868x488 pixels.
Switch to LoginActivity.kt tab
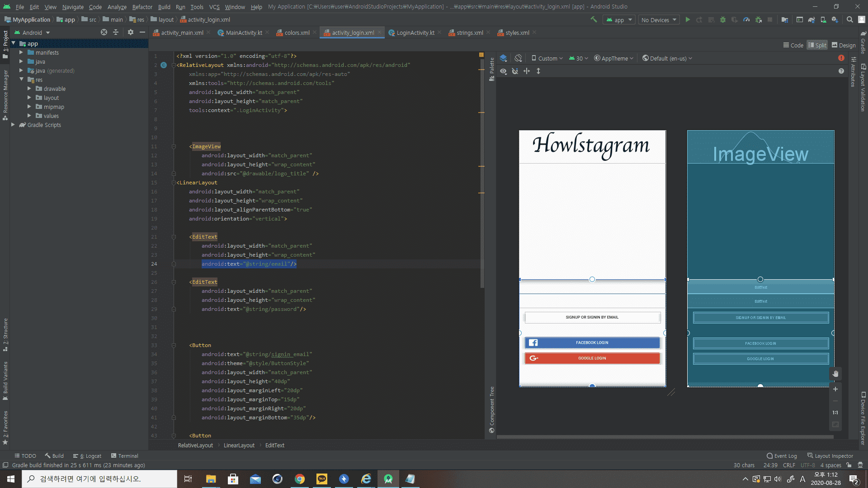coord(415,33)
